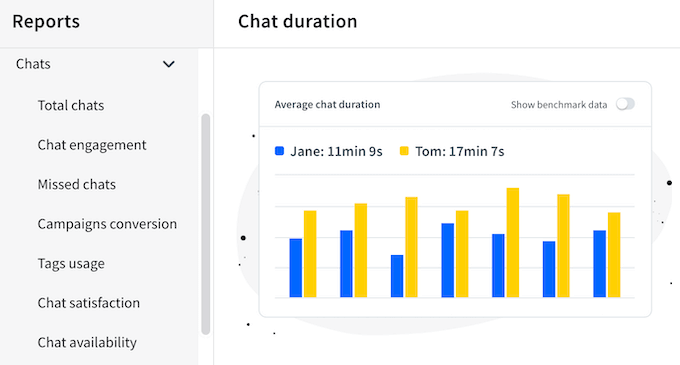Click the Jane: 11min 9s legend label
Viewport: 680px width, 365px height.
(337, 151)
